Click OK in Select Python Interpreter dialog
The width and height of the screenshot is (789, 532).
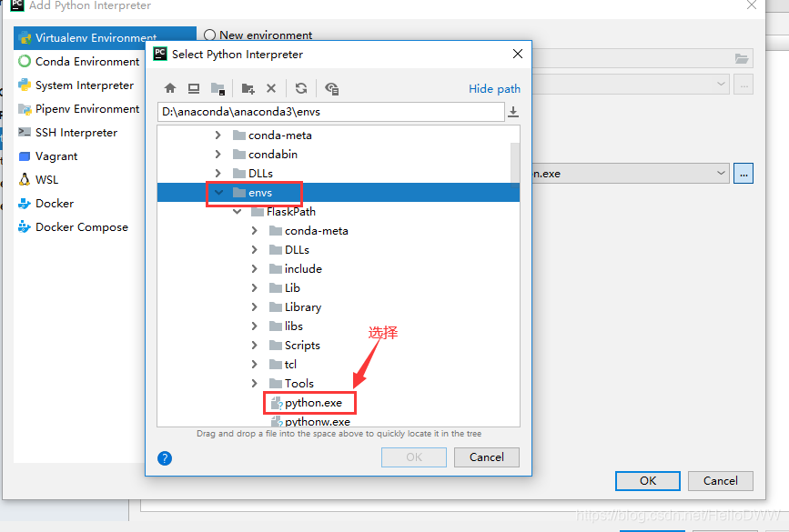[x=414, y=457]
